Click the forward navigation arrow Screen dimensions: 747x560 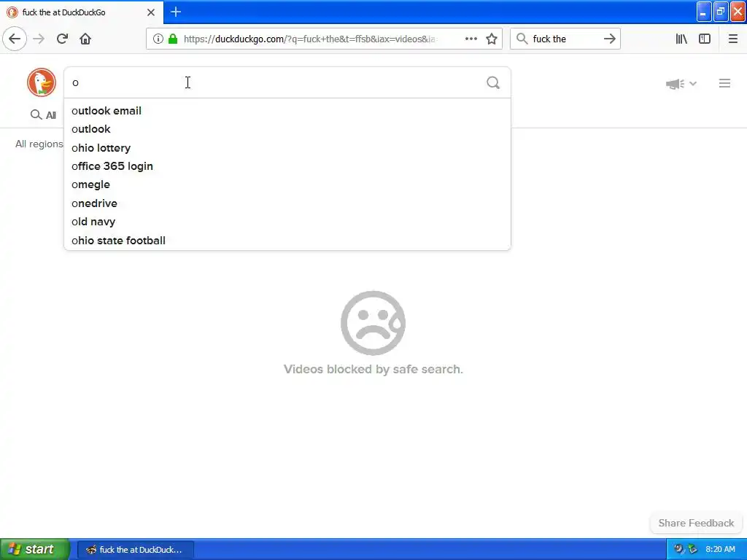point(39,39)
